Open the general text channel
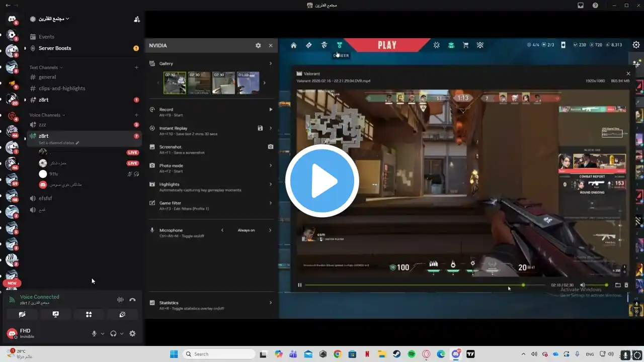Screen dimensions: 644x362 [84, 77]
